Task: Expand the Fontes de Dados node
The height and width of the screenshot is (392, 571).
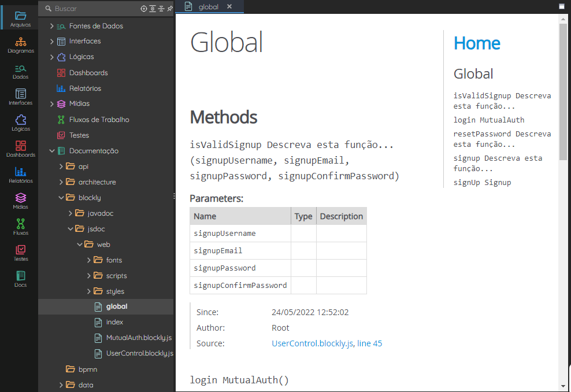Action: [51, 26]
